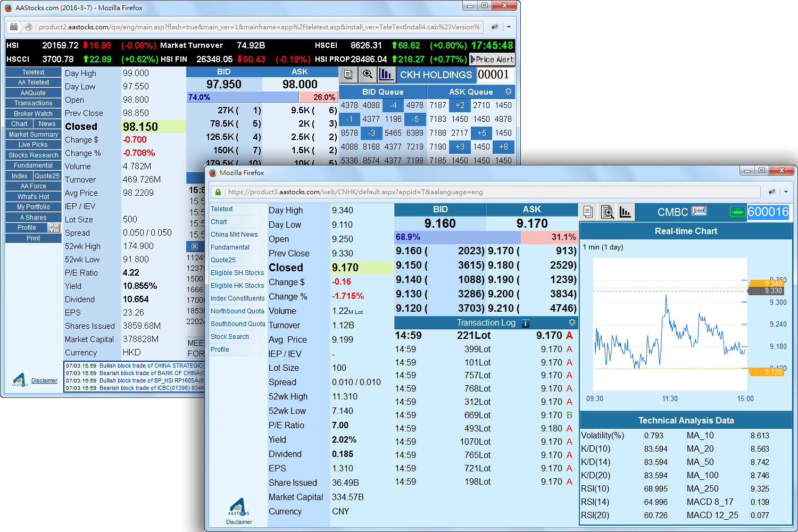798x532 pixels.
Task: Click the Print button in the sidebar
Action: coord(34,238)
